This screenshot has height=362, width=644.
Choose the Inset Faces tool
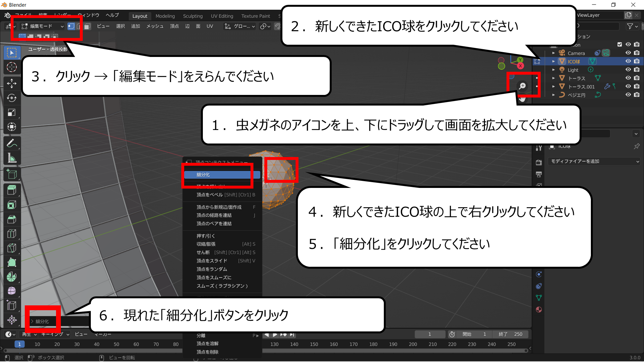click(12, 205)
